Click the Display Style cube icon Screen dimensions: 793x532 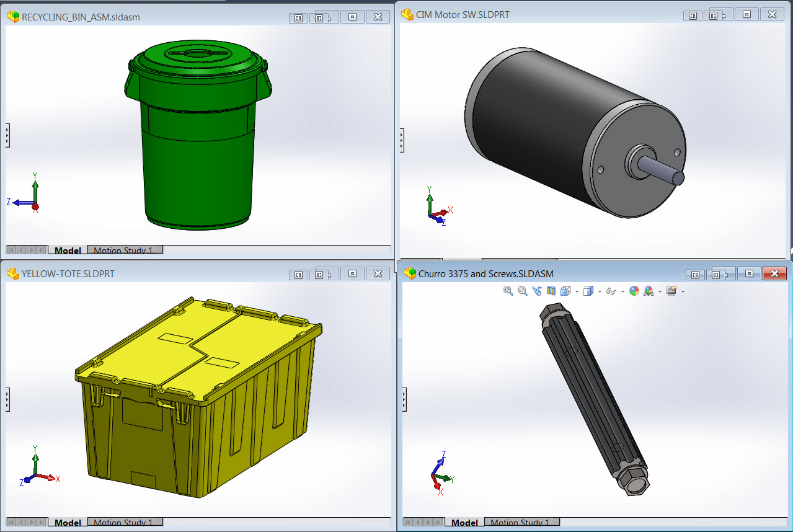(x=588, y=290)
